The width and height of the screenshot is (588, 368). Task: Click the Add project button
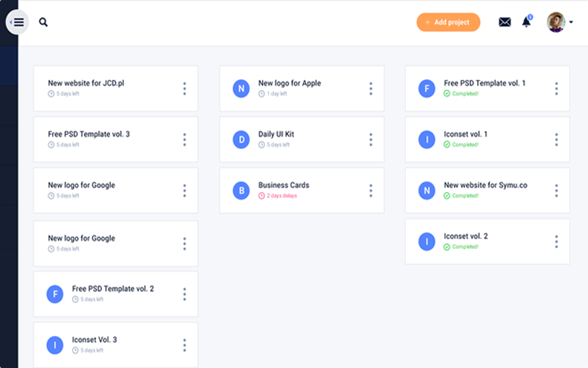(x=448, y=22)
